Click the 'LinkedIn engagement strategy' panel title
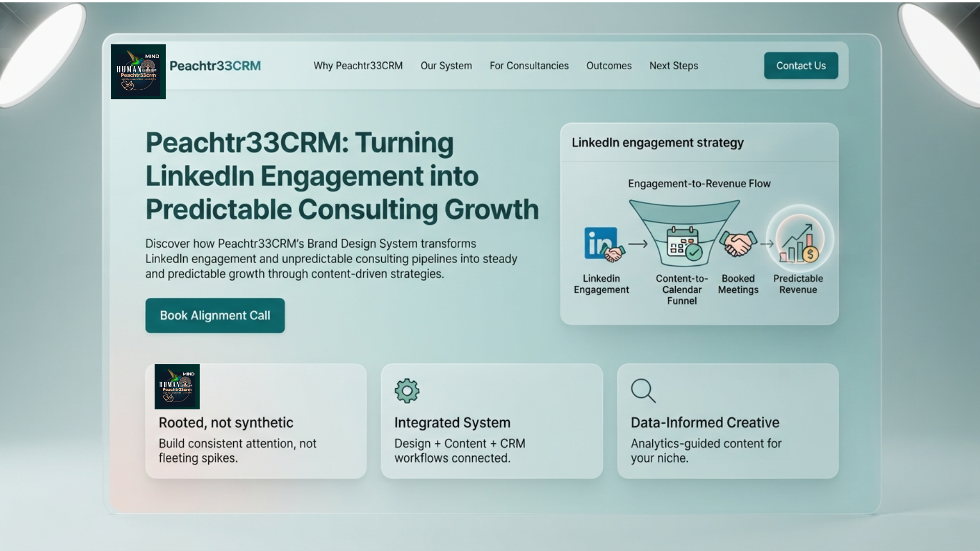 point(657,143)
